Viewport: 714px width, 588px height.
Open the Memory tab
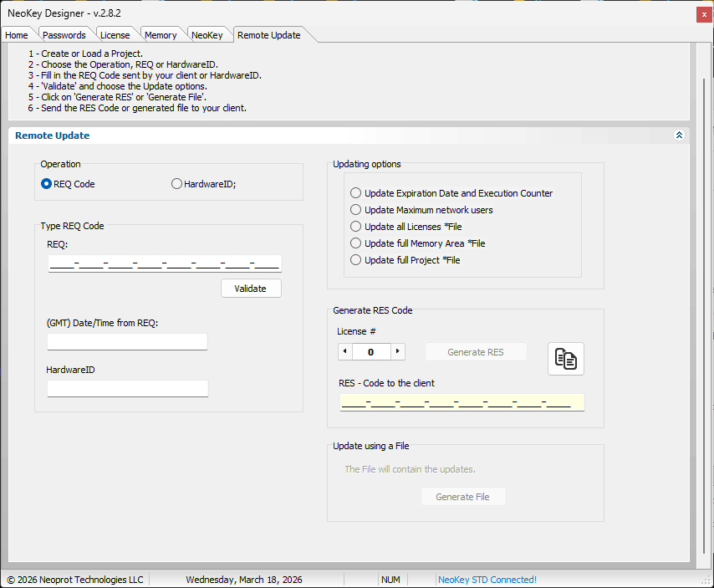[x=161, y=35]
